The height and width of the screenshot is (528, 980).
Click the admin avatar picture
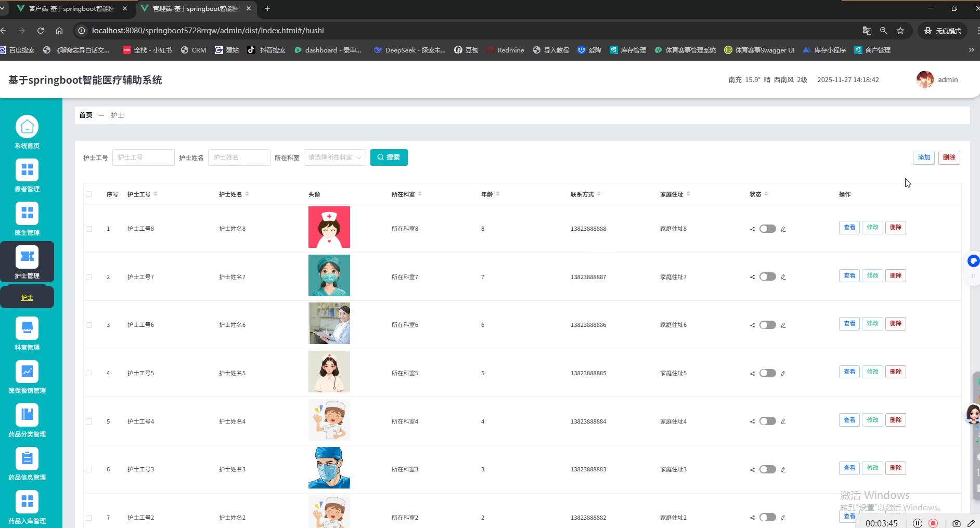coord(924,80)
